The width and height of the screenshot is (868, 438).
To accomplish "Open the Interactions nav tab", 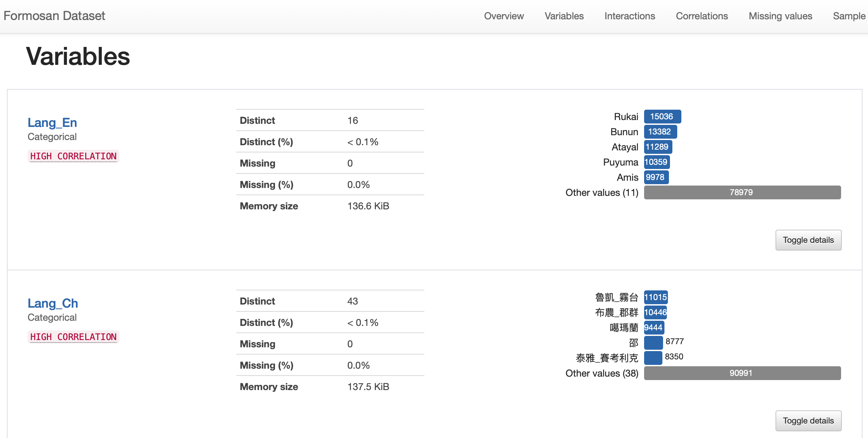I will pos(630,16).
